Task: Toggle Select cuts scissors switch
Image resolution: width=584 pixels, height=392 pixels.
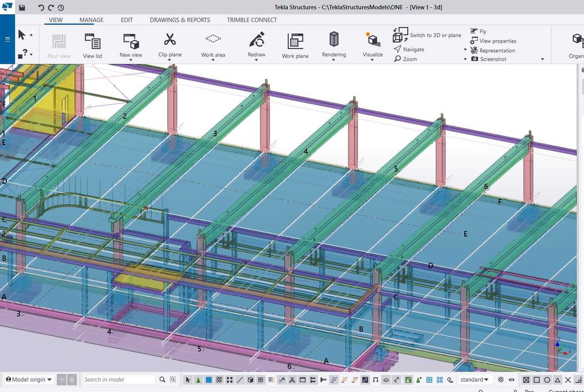Action: click(x=292, y=380)
